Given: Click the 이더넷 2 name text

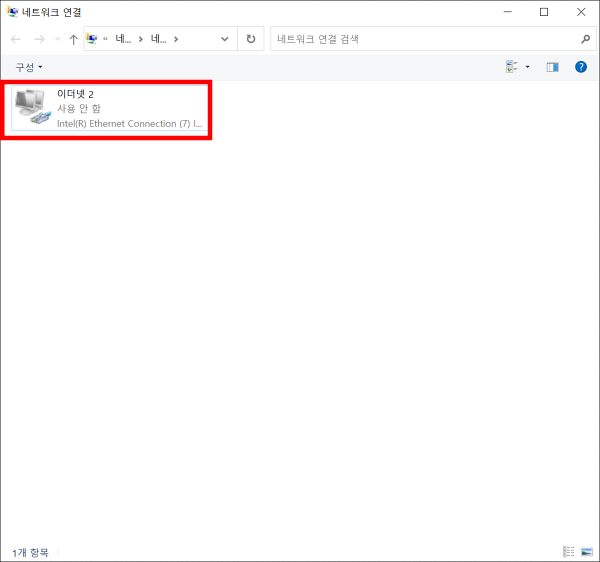Looking at the screenshot, I should point(75,94).
